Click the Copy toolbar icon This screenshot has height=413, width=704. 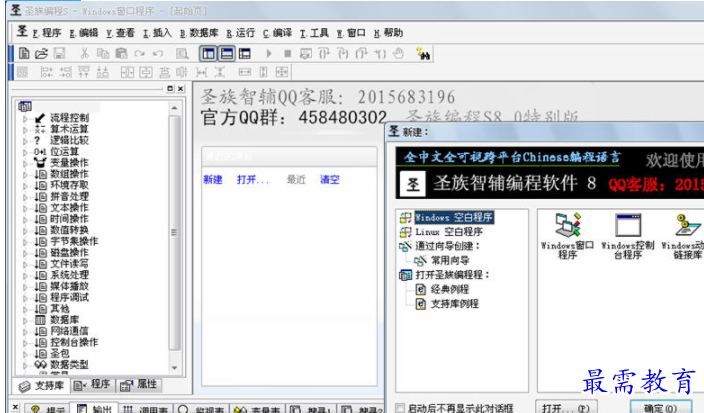pos(103,54)
